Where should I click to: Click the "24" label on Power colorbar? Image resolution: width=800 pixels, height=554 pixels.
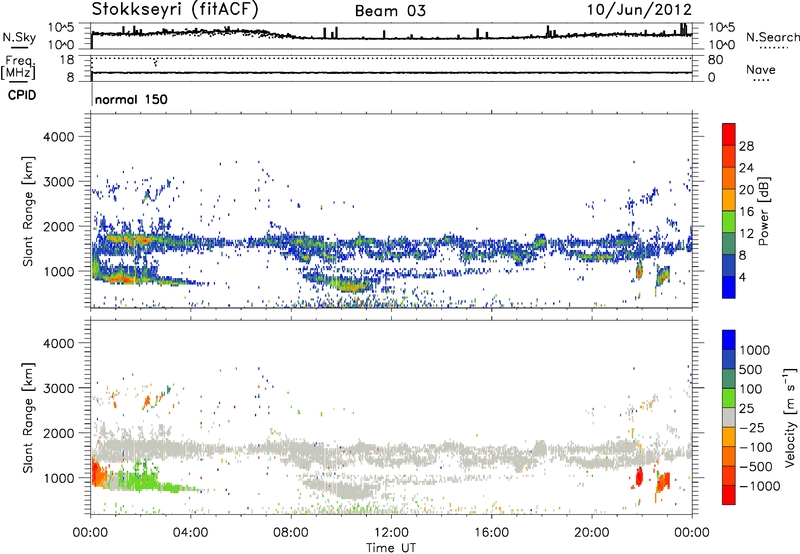[746, 168]
